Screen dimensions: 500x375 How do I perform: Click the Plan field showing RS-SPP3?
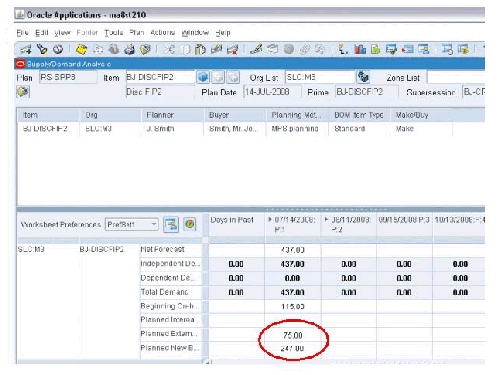(68, 77)
